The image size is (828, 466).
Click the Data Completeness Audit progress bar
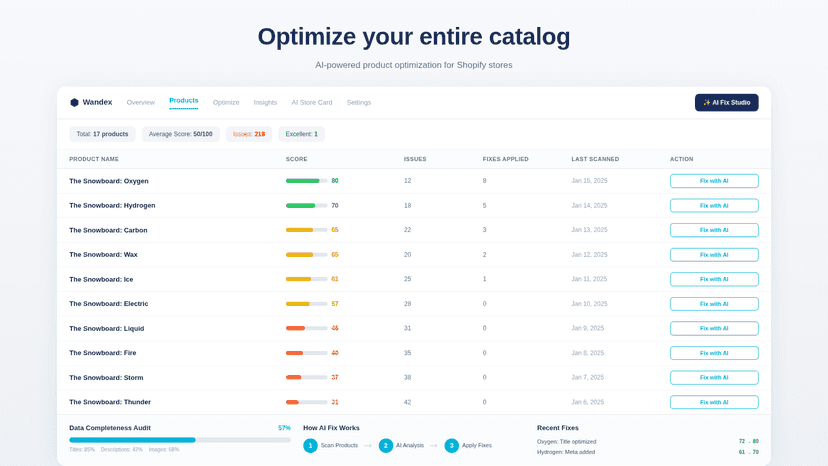click(180, 440)
